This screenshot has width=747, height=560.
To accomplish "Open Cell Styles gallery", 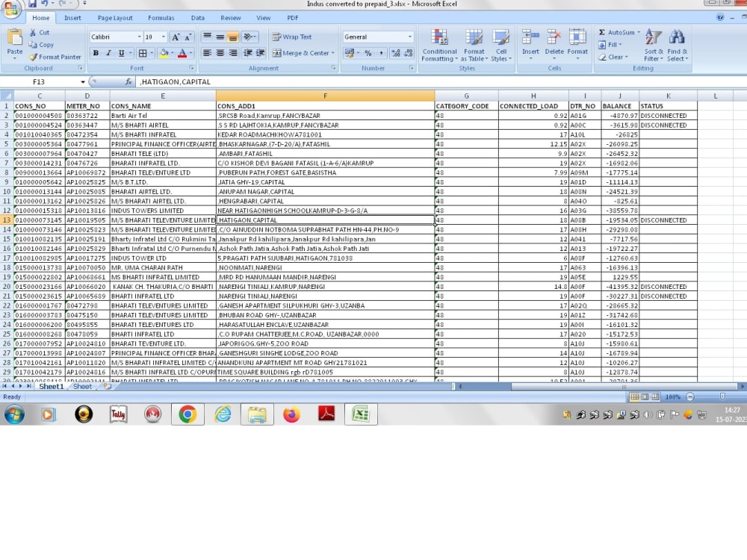I will (500, 46).
